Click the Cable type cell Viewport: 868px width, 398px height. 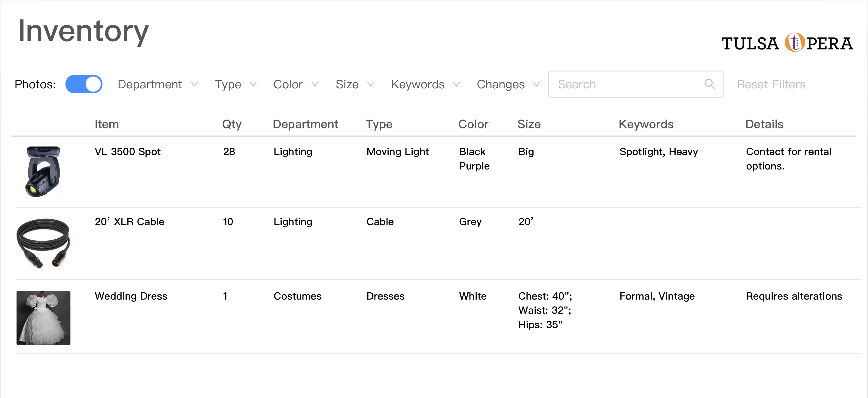pos(380,222)
